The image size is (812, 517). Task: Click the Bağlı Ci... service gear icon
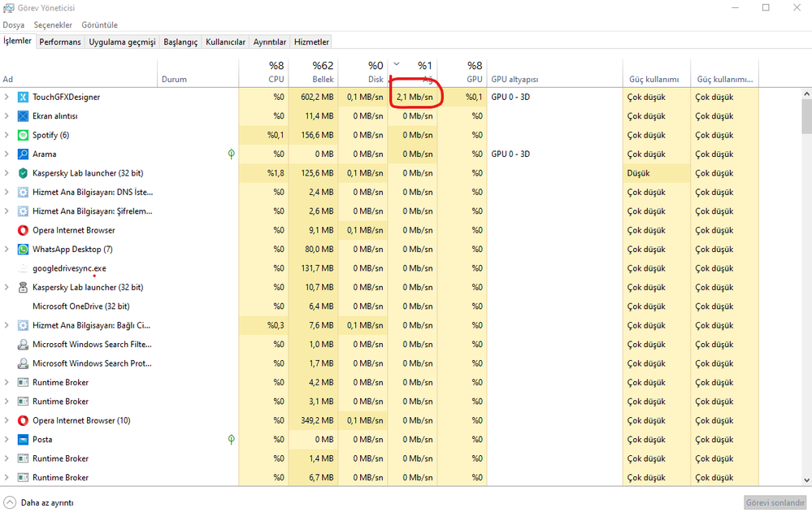23,325
